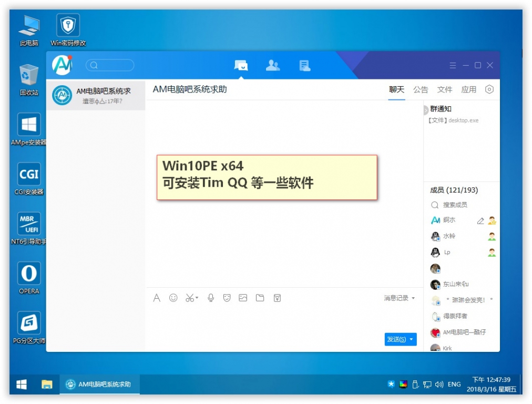Switch to the 公告 tab
The height and width of the screenshot is (404, 532).
coord(421,89)
